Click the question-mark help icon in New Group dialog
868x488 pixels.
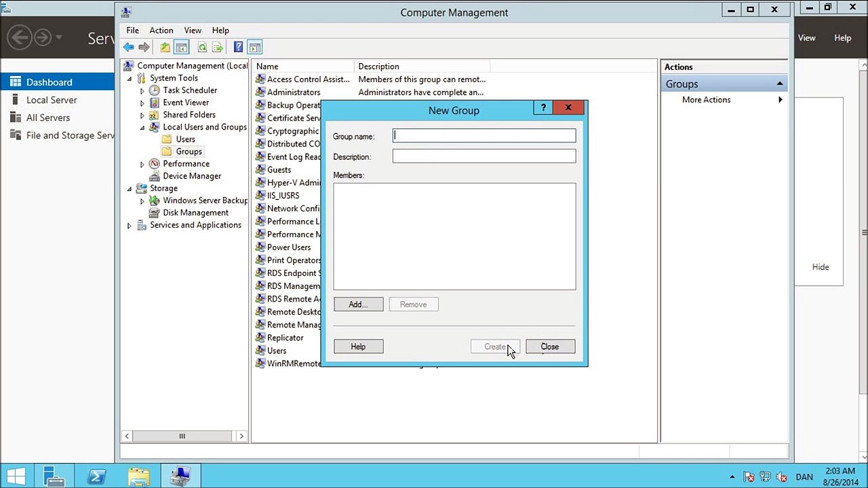[543, 108]
